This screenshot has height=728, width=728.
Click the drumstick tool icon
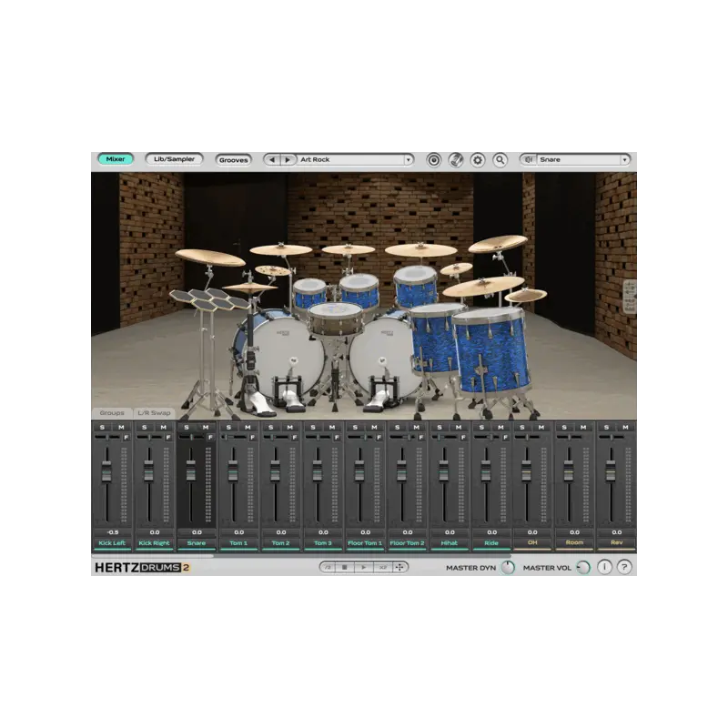pyautogui.click(x=456, y=160)
